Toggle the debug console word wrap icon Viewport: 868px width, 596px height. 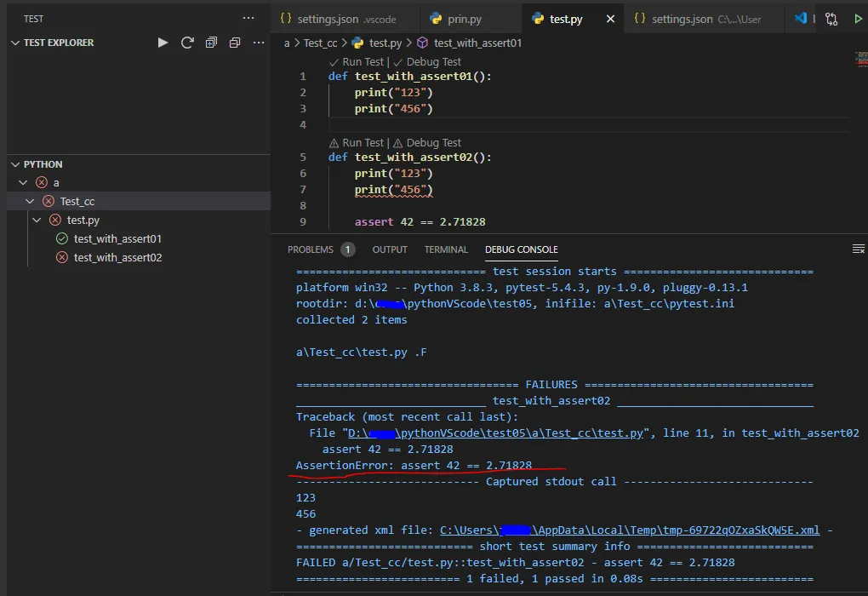point(858,249)
